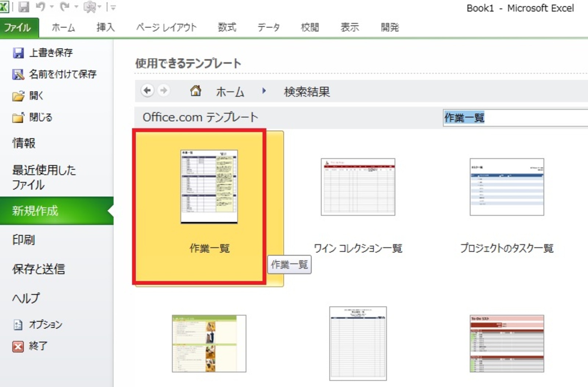Image resolution: width=588 pixels, height=387 pixels.
Task: Click the undo arrow icon in title bar
Action: pos(40,7)
